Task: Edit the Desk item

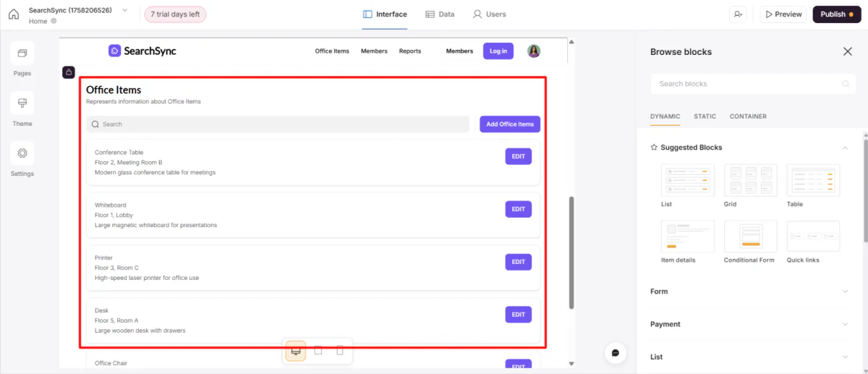Action: [x=519, y=315]
